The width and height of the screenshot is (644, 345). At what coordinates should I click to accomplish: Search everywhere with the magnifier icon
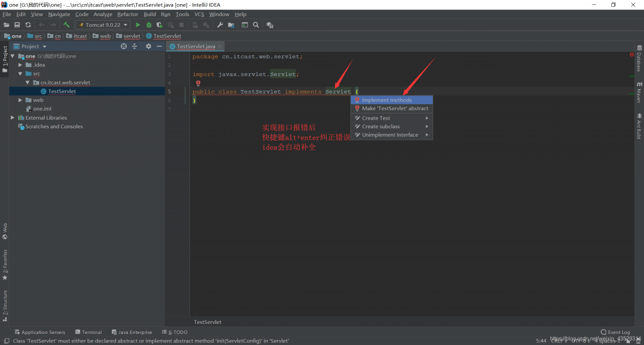(256, 25)
